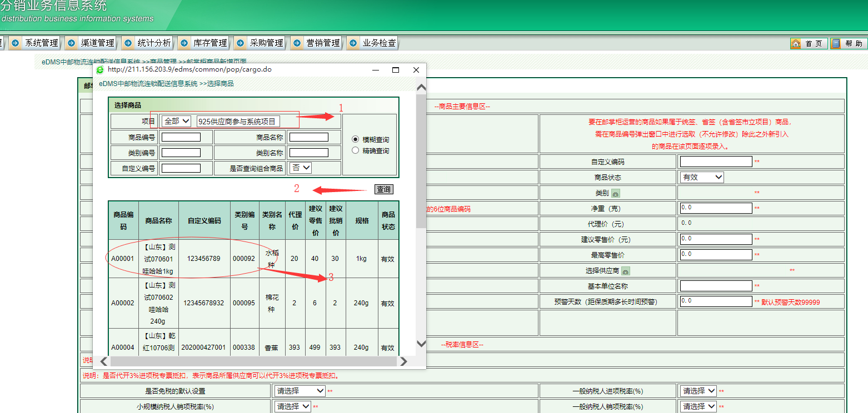868x413 pixels.
Task: Open the 选择供应商 lookup icon
Action: pyautogui.click(x=625, y=271)
